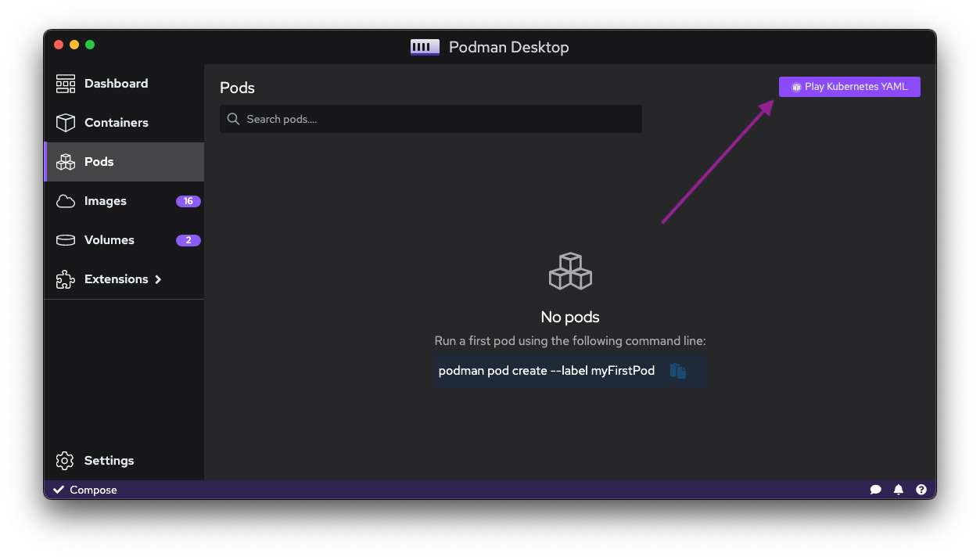This screenshot has height=557, width=980.
Task: Switch to the Pods page heading
Action: point(236,88)
